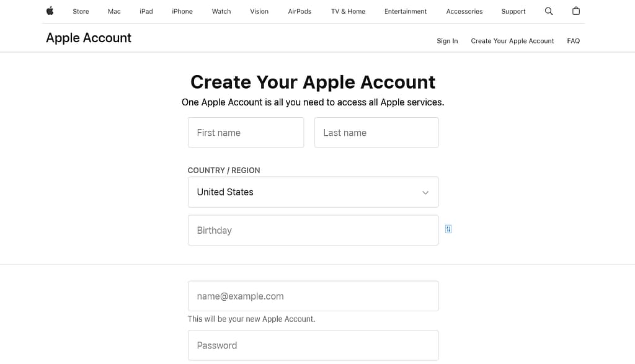Click the Apple logo icon
The height and width of the screenshot is (364, 635).
click(x=50, y=11)
